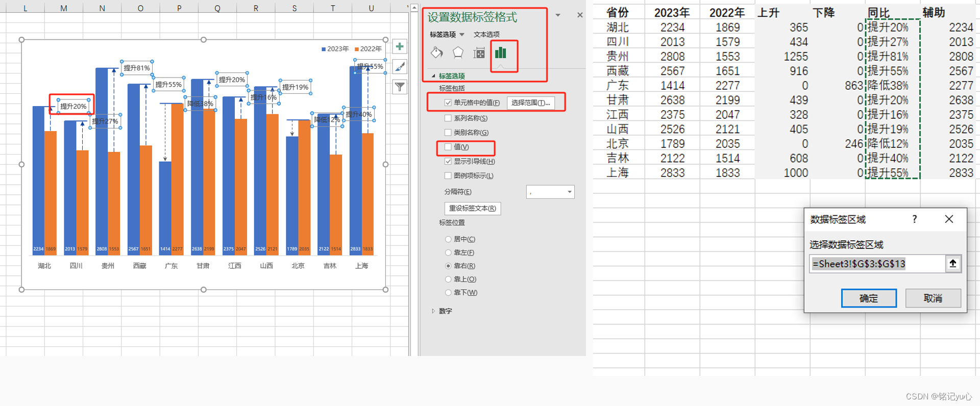Image resolution: width=980 pixels, height=406 pixels.
Task: Click the range input field =Sheet3!$G$3:$G$13
Action: click(x=877, y=264)
